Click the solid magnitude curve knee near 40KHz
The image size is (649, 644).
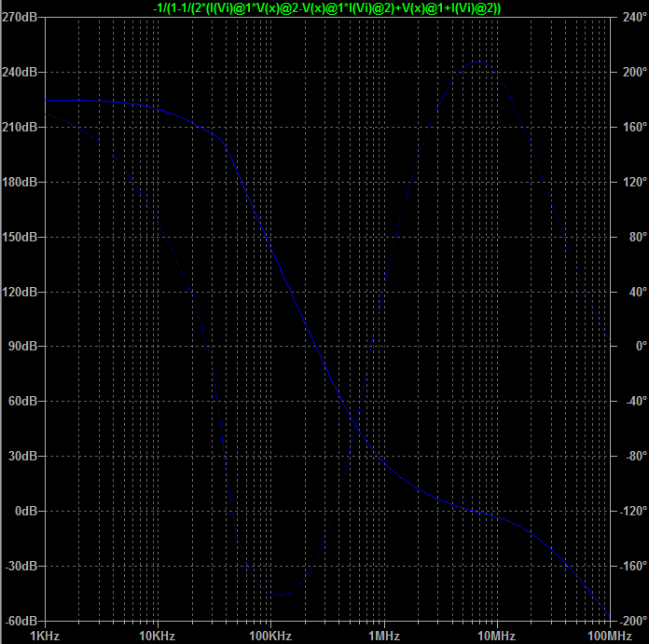click(223, 141)
